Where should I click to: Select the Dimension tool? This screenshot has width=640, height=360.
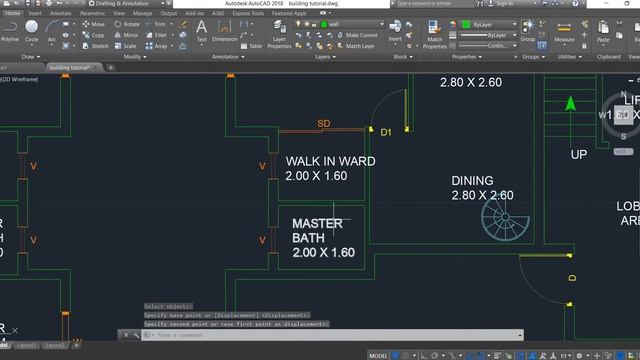(x=224, y=31)
